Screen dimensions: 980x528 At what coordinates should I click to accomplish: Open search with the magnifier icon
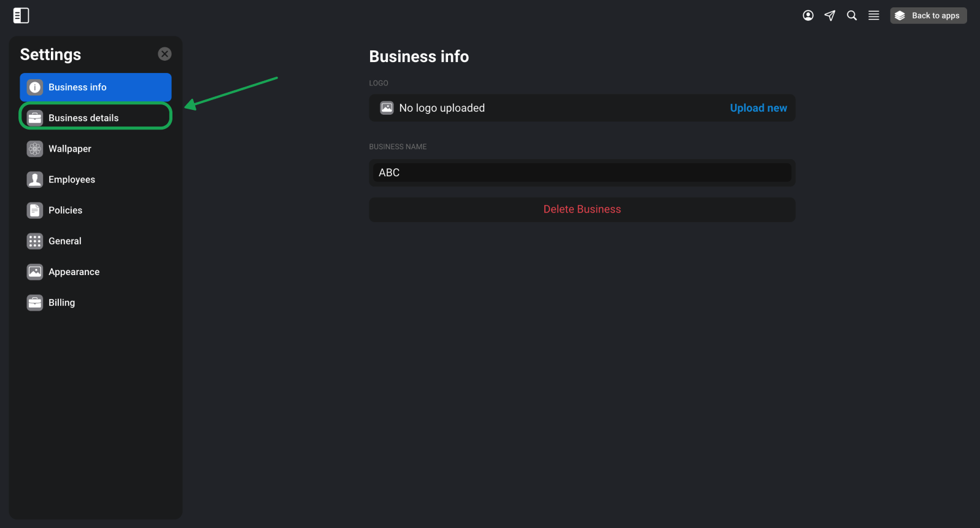pyautogui.click(x=852, y=15)
